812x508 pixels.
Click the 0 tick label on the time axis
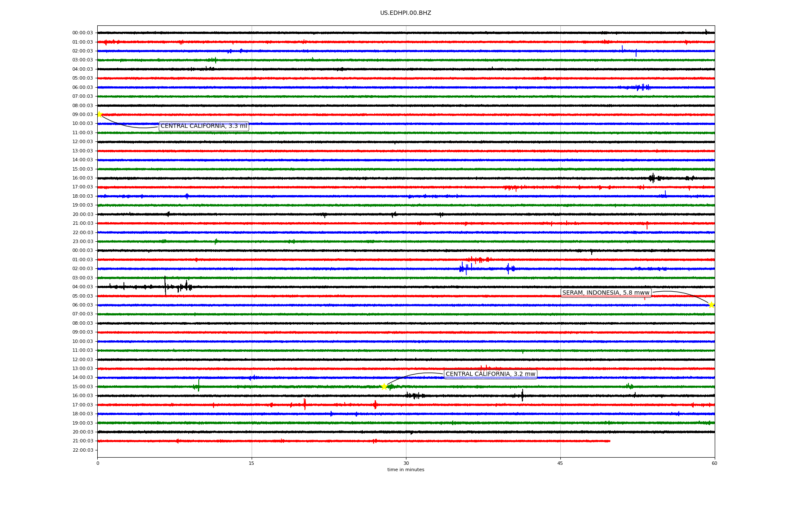click(x=98, y=463)
